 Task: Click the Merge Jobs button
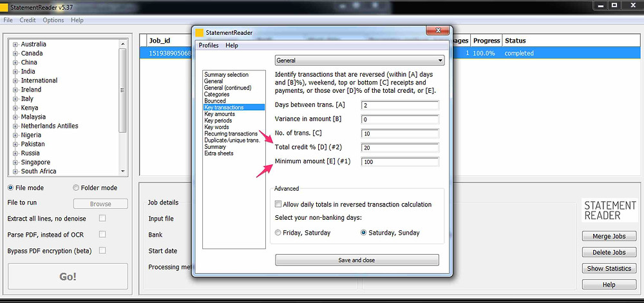click(x=609, y=237)
